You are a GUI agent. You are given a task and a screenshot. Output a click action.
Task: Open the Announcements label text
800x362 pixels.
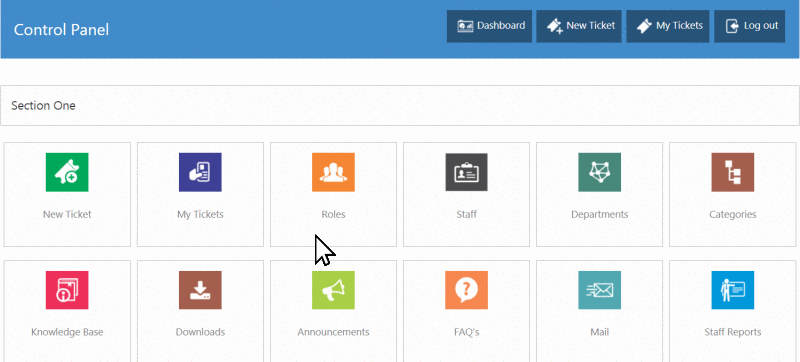[x=333, y=332]
